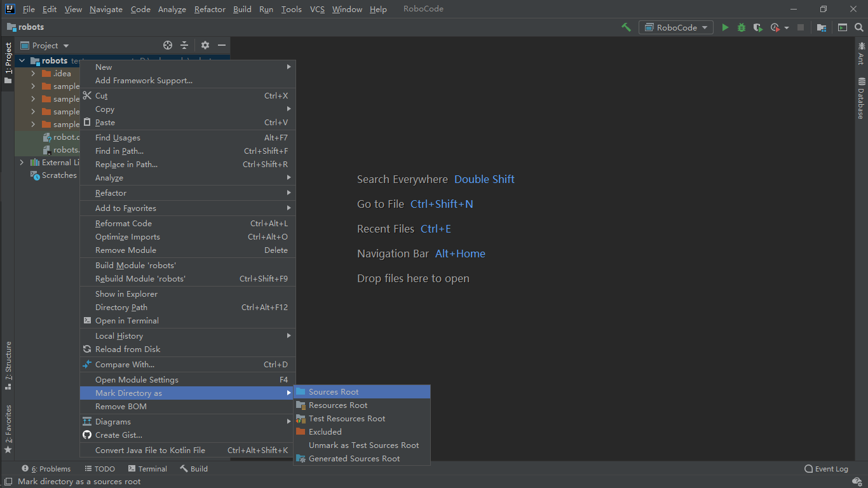Open the Project view selector dropdown
The width and height of the screenshot is (868, 488).
(45, 45)
